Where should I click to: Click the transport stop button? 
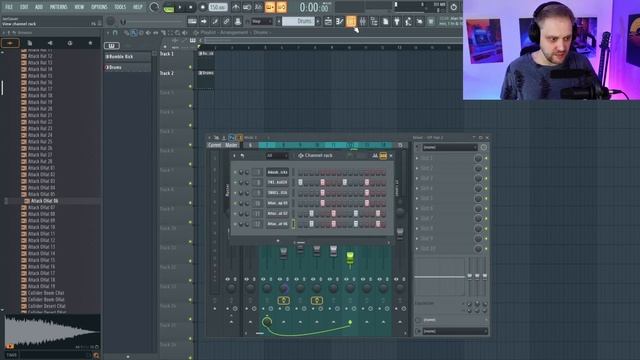[191, 7]
